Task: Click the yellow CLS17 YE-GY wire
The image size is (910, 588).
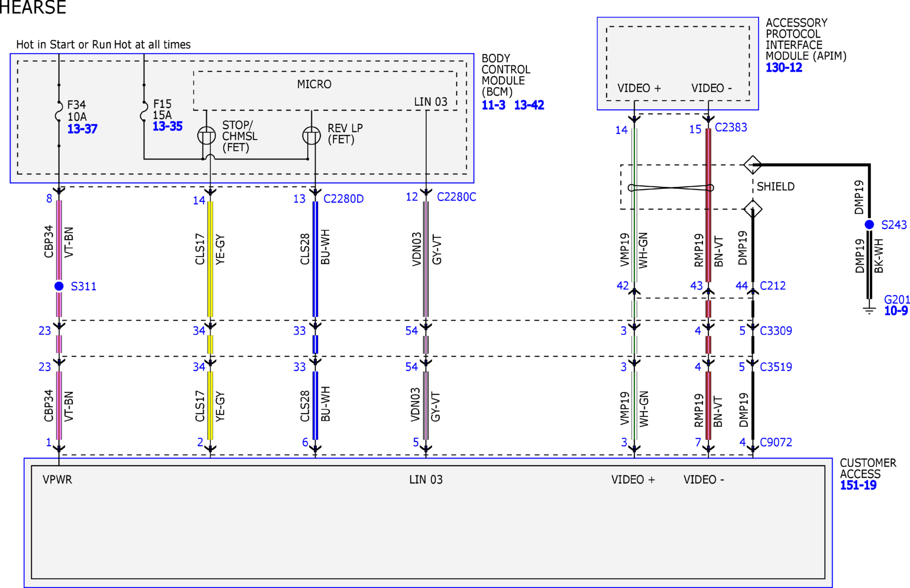Action: point(210,259)
